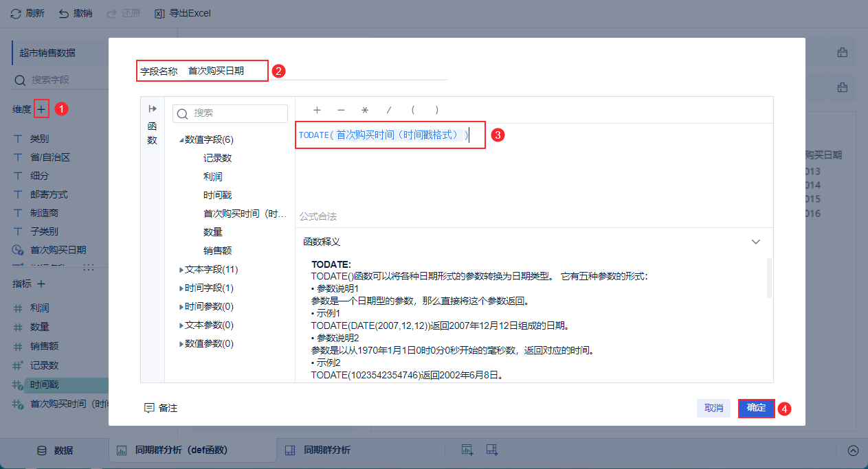868x469 pixels.
Task: Click the undo 撤销 toolbar item
Action: point(76,13)
